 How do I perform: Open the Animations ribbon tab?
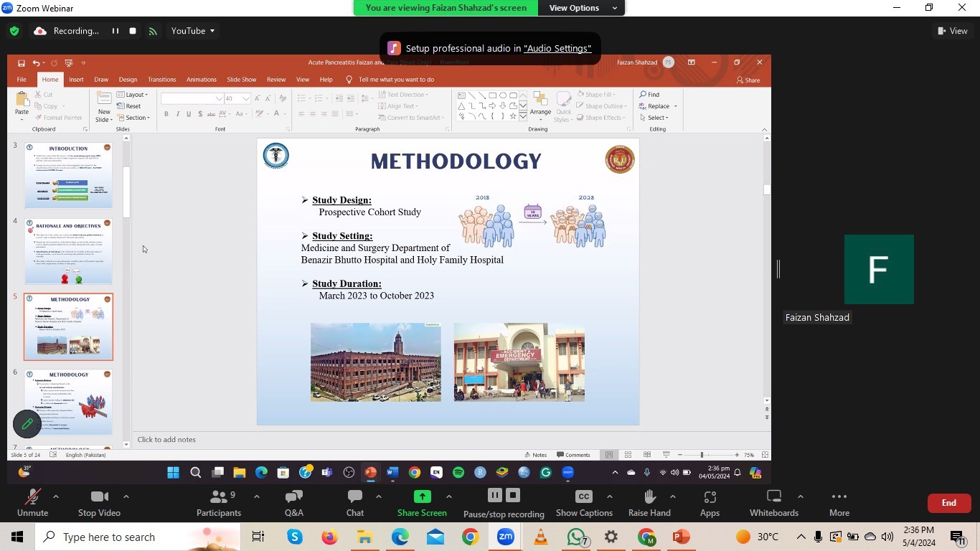click(202, 80)
